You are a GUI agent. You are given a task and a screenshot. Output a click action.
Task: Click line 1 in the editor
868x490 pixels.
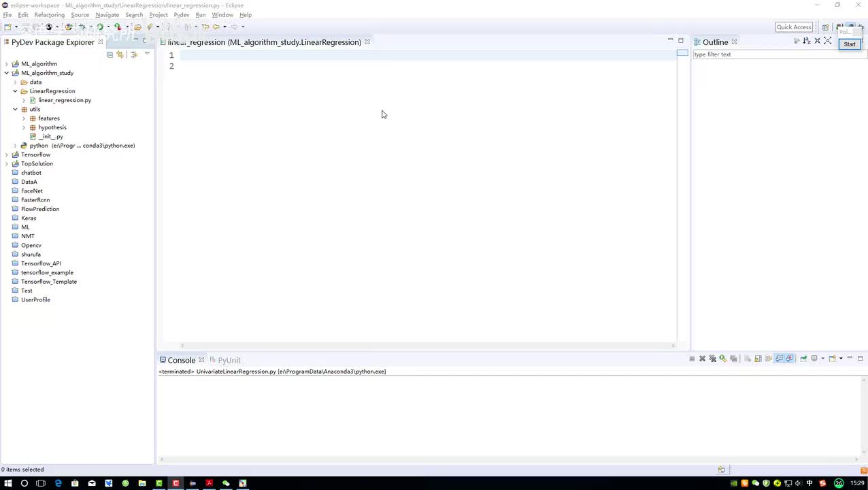[x=427, y=55]
